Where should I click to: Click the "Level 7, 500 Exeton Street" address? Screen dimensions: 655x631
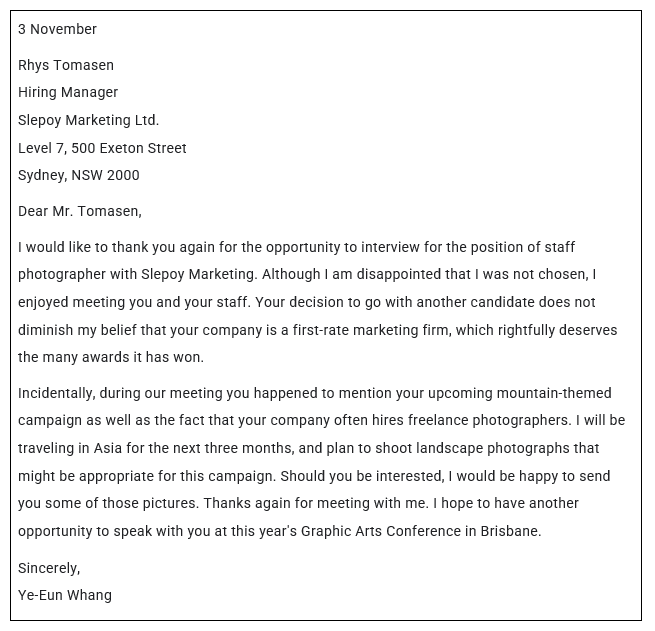tap(102, 148)
